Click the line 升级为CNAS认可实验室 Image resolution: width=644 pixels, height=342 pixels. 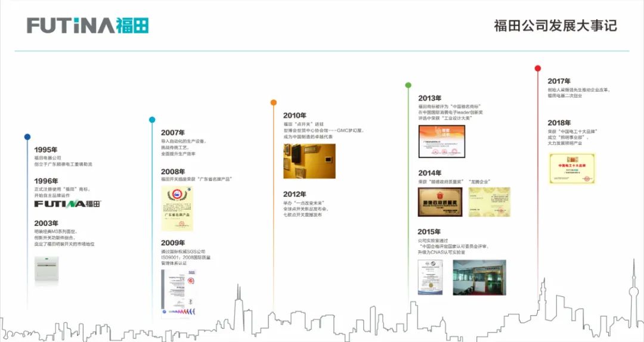coord(441,252)
